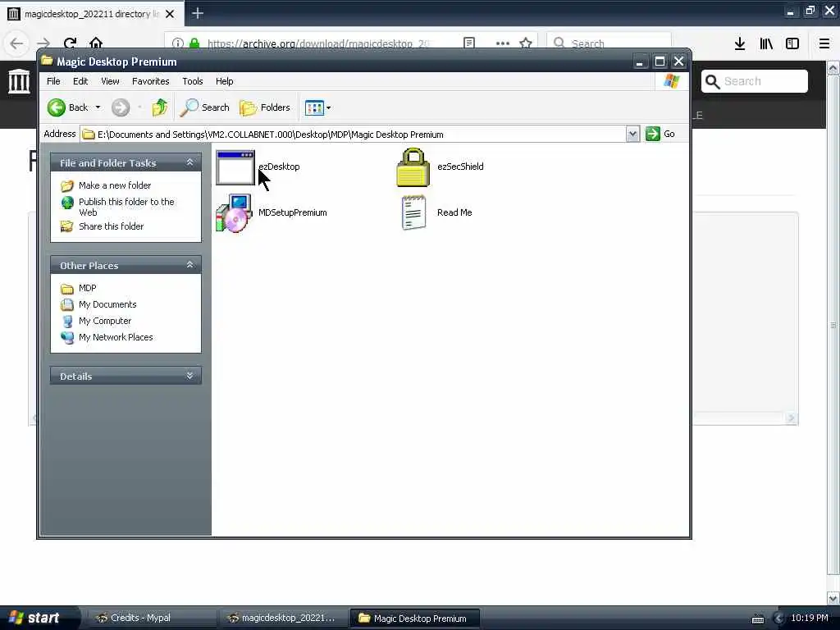
Task: Click the page scrollbar down arrow
Action: (833, 598)
